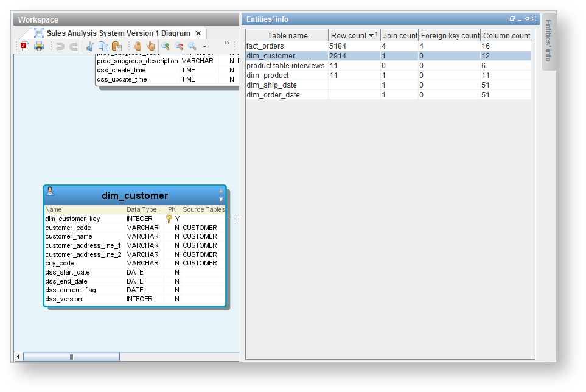Expand the toolbar overflow chevron
Screen dimensions: 586x392
(226, 43)
